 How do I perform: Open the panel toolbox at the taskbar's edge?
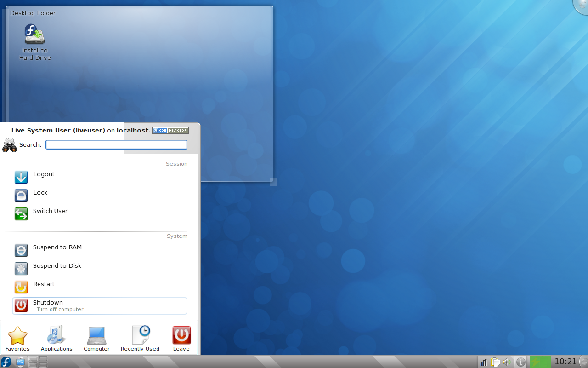(583, 362)
